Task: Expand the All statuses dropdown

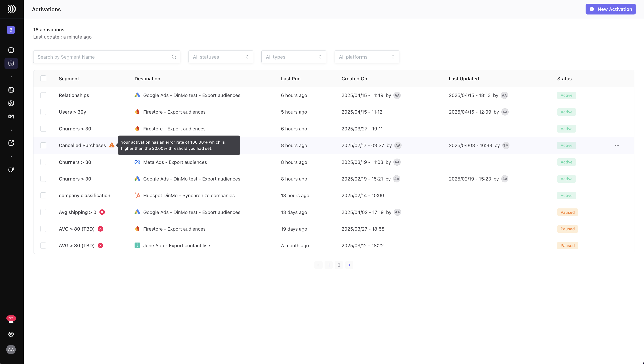Action: 220,57
